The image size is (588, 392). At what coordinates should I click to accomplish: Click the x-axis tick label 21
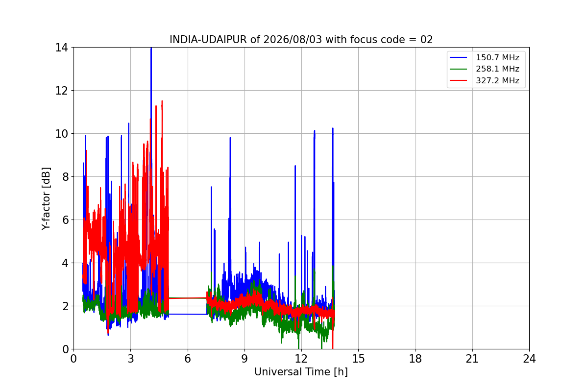click(472, 359)
